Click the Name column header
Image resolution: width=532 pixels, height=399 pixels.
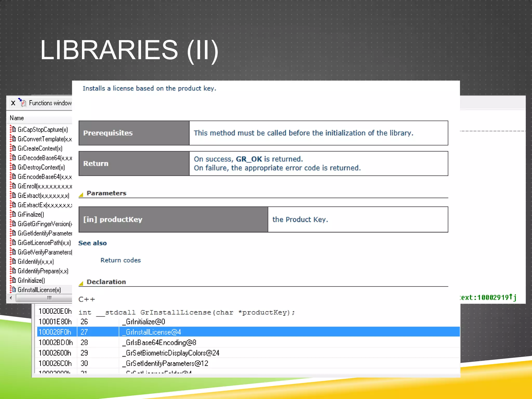pyautogui.click(x=17, y=118)
